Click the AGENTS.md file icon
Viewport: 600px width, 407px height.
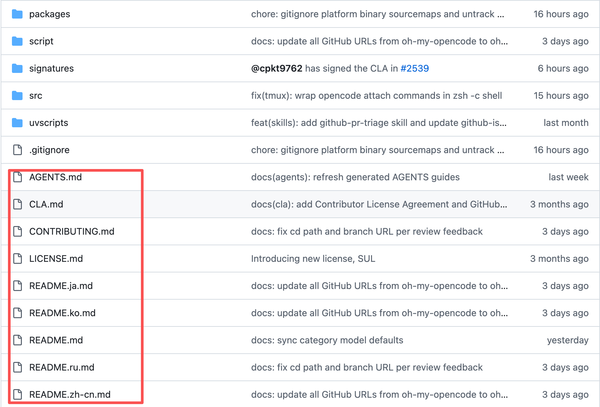pos(17,177)
